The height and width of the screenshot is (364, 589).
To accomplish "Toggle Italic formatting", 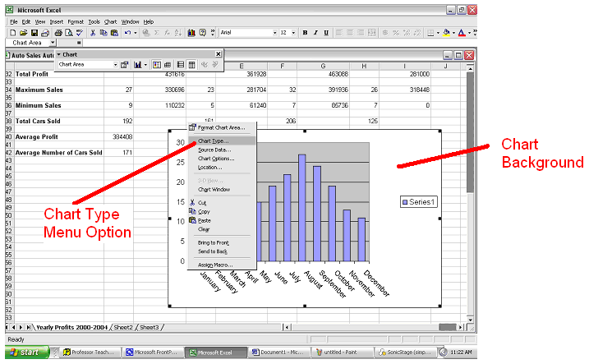I will tap(315, 33).
